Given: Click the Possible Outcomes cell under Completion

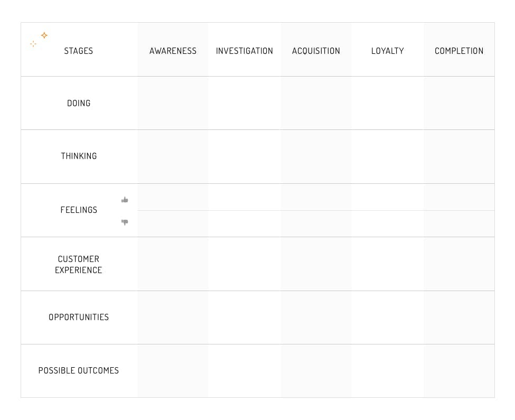Looking at the screenshot, I should point(458,370).
